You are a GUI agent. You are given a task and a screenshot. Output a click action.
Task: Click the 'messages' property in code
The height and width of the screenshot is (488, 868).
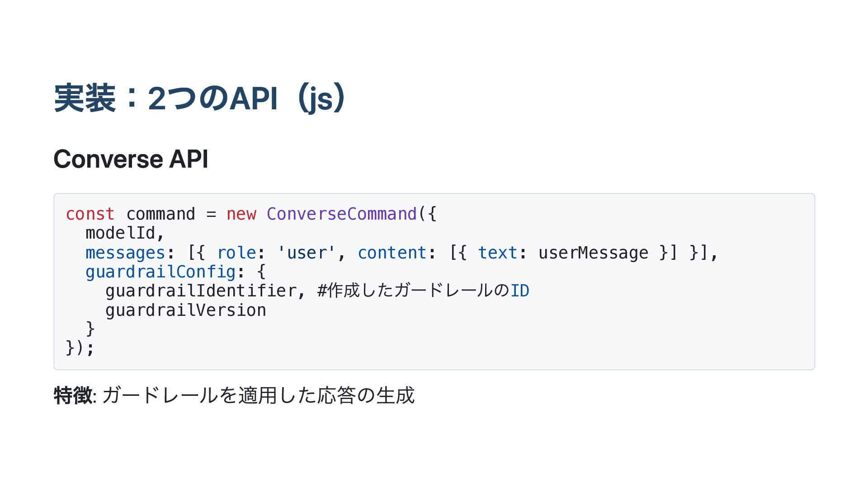click(125, 253)
